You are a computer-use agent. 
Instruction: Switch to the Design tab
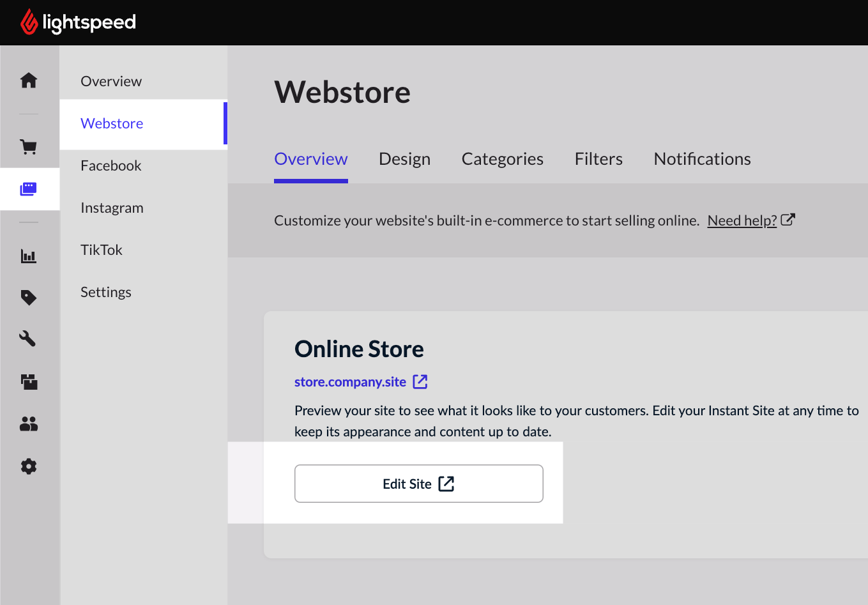click(404, 158)
